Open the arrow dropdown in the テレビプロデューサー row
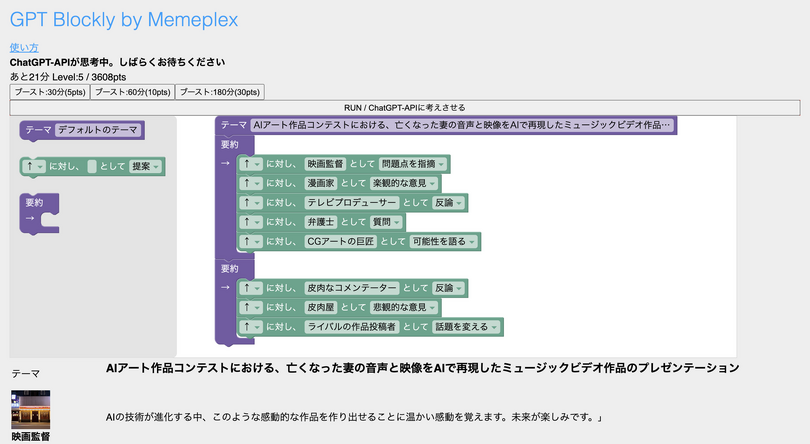Screen dimensions: 810x444 251,203
